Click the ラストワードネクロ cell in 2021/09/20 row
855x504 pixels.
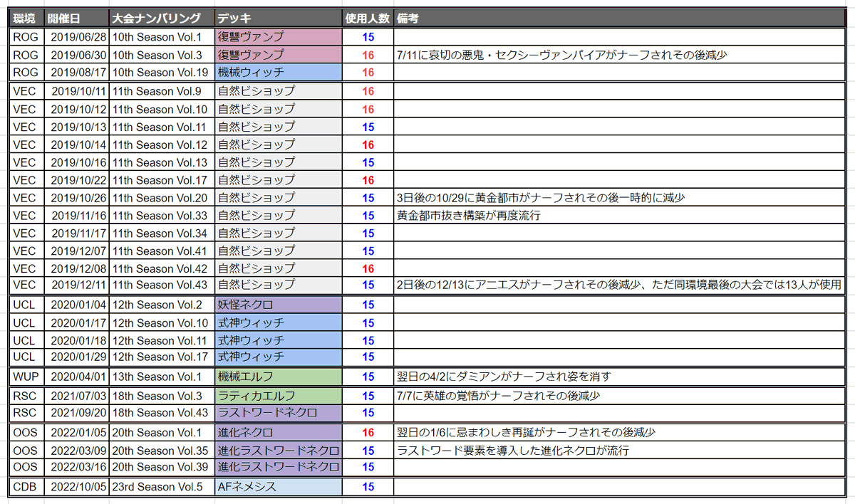279,413
